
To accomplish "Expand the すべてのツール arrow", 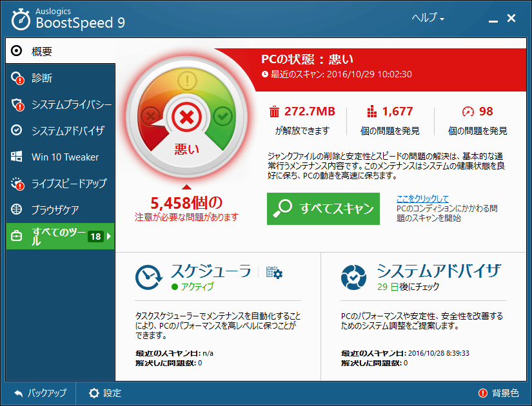I will point(109,236).
